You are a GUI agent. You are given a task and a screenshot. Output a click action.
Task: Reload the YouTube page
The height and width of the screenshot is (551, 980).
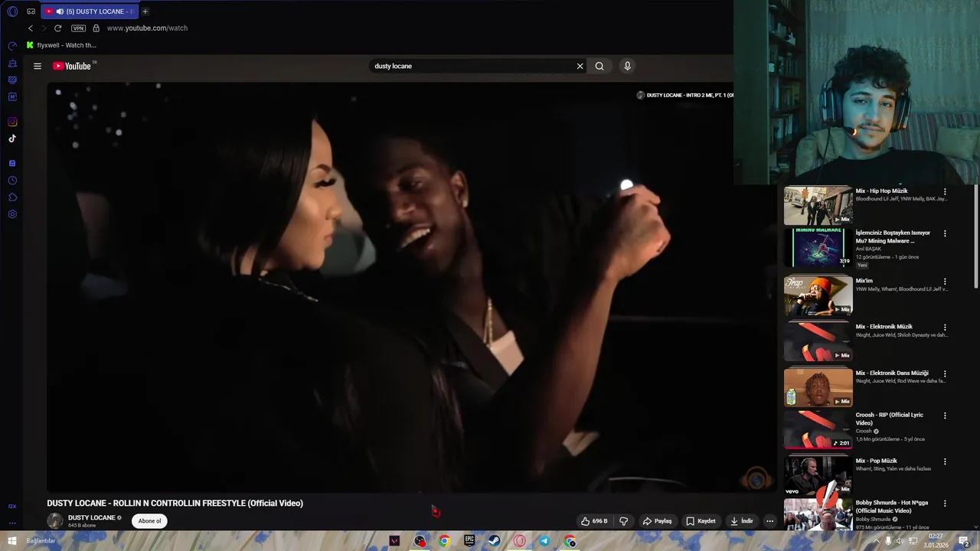pos(57,28)
